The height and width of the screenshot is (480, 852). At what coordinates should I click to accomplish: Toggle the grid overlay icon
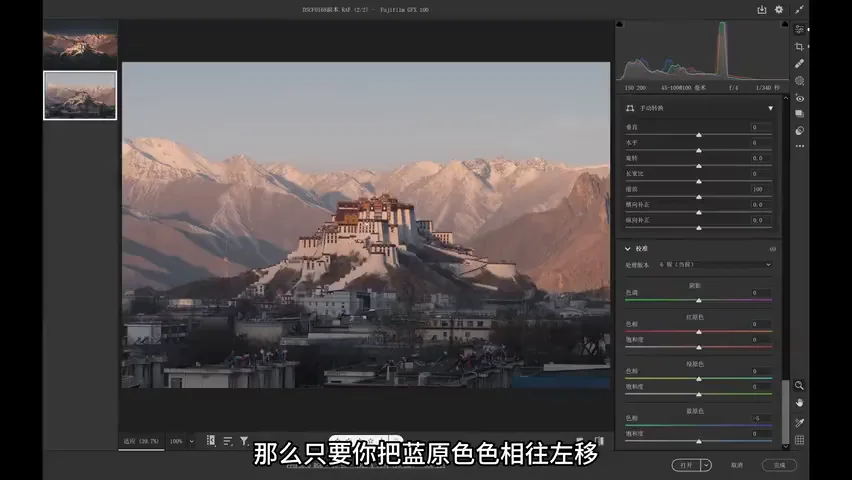pyautogui.click(x=799, y=440)
